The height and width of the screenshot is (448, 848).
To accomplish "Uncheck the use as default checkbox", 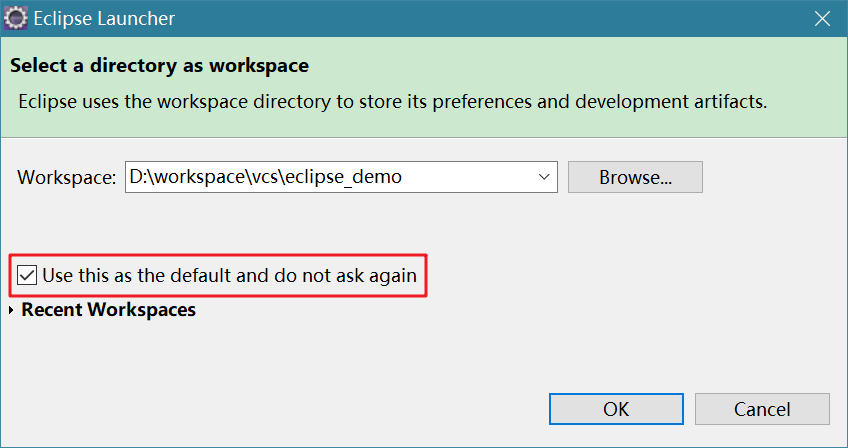I will click(x=28, y=274).
